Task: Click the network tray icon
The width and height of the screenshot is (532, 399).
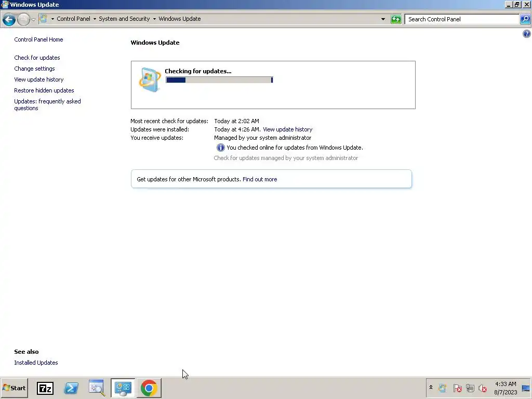Action: click(x=470, y=388)
